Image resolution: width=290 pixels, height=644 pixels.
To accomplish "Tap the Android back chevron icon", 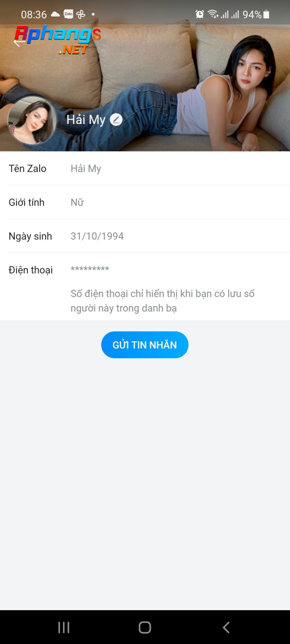I will pyautogui.click(x=226, y=627).
